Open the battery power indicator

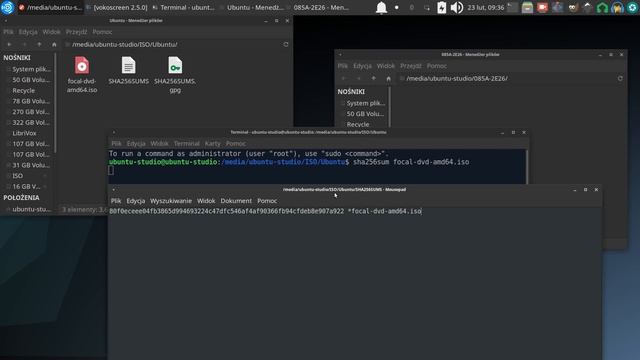coord(442,7)
